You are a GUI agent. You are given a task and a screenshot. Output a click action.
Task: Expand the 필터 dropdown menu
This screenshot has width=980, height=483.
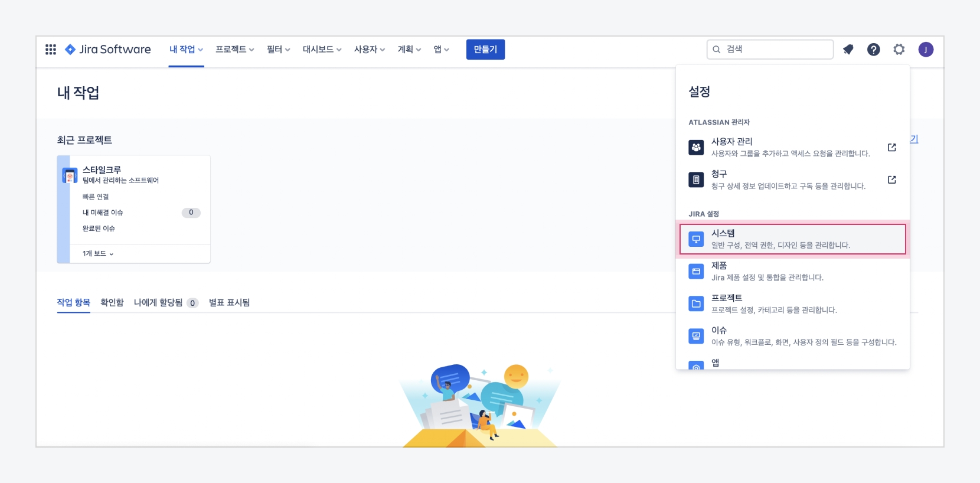coord(278,50)
